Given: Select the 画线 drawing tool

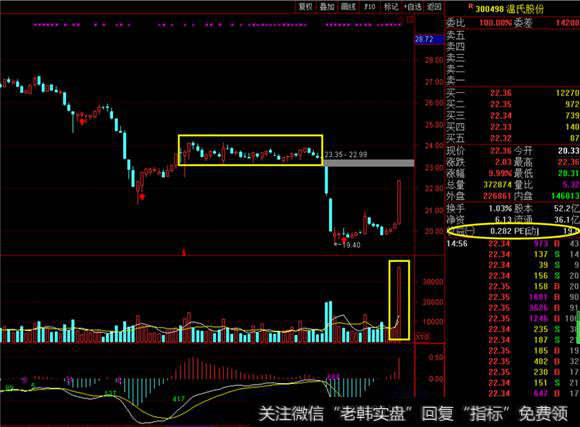Looking at the screenshot, I should point(348,6).
